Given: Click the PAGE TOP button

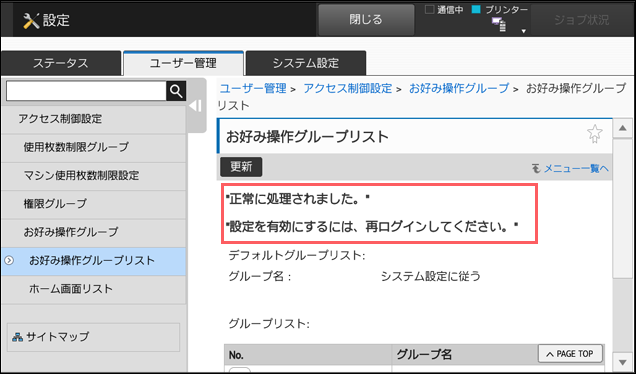Looking at the screenshot, I should 570,354.
